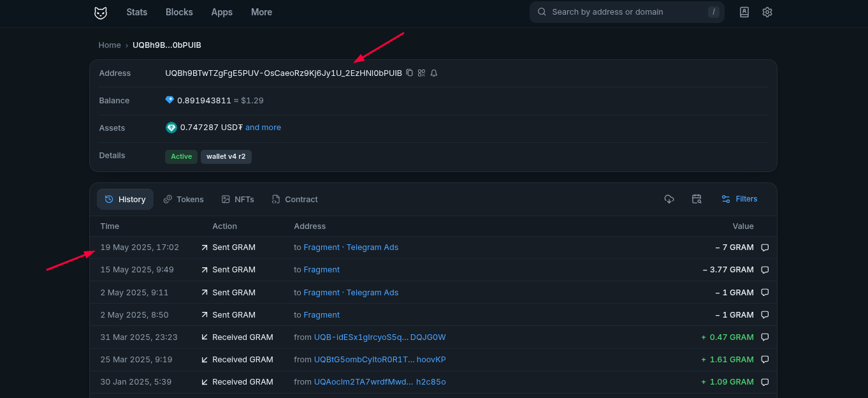
Task: Open the Filters panel
Action: click(x=739, y=199)
